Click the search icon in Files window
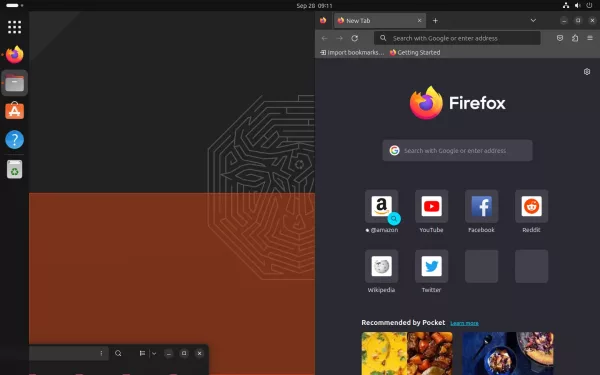This screenshot has width=600, height=375. [x=118, y=353]
